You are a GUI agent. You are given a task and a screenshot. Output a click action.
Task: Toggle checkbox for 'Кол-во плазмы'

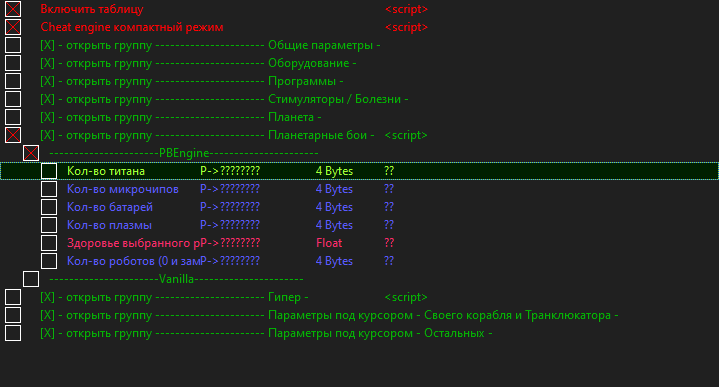click(x=49, y=225)
